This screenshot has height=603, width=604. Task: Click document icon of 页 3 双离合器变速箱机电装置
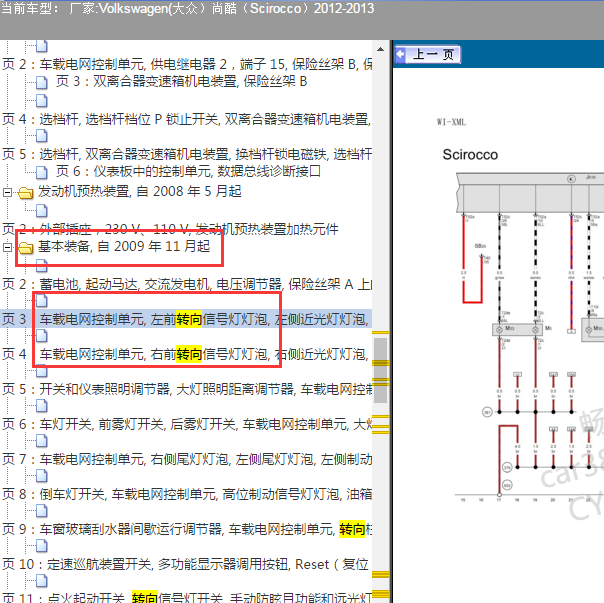click(x=42, y=82)
